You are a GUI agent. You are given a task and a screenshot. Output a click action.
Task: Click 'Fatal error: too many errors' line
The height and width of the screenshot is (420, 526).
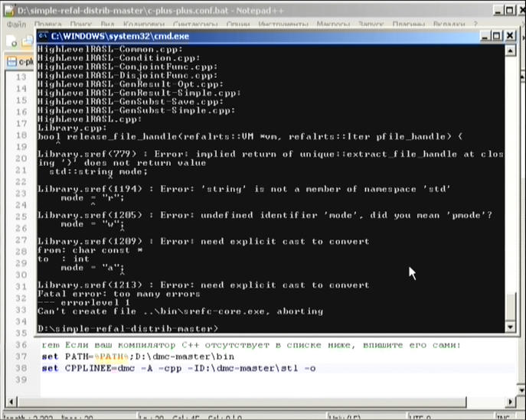pos(119,294)
